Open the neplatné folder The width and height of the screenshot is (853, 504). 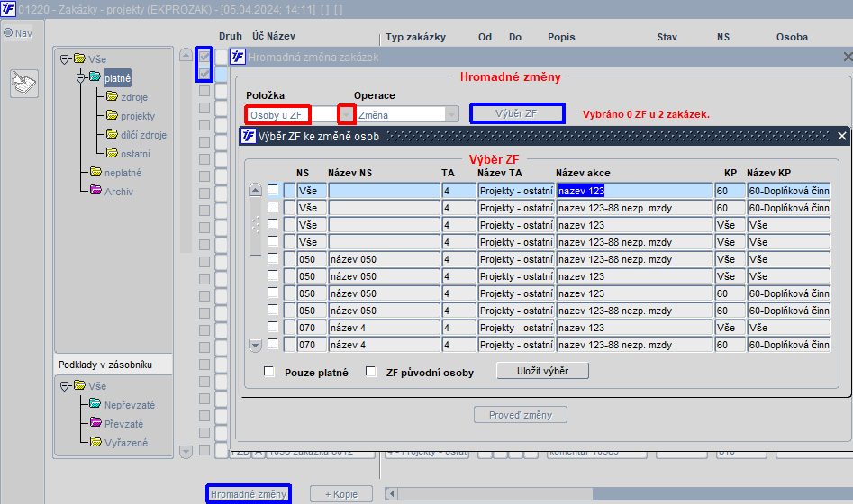123,173
